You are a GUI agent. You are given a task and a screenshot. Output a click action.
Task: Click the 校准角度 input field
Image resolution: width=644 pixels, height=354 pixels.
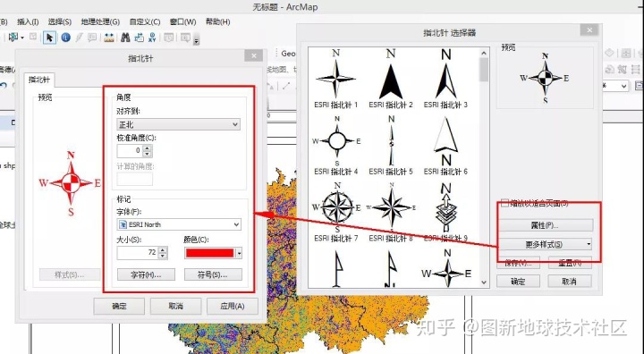130,151
